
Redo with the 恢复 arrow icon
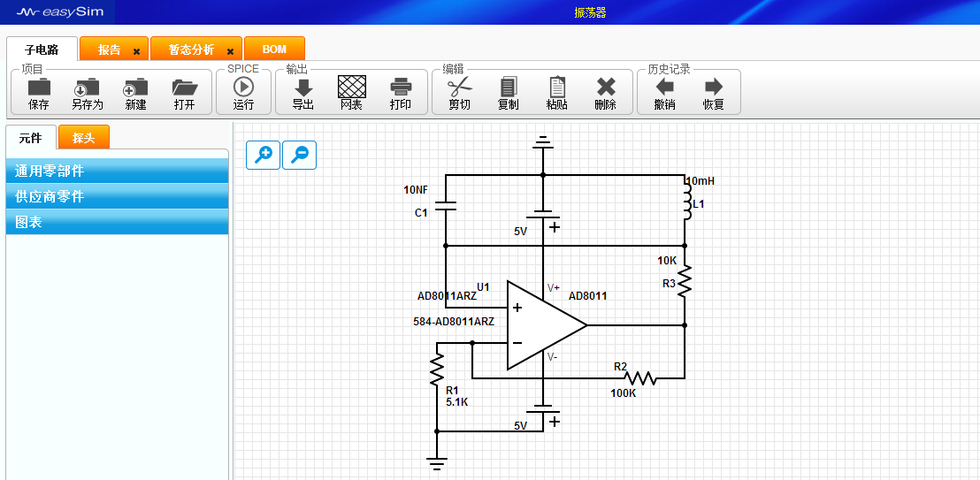click(x=713, y=87)
